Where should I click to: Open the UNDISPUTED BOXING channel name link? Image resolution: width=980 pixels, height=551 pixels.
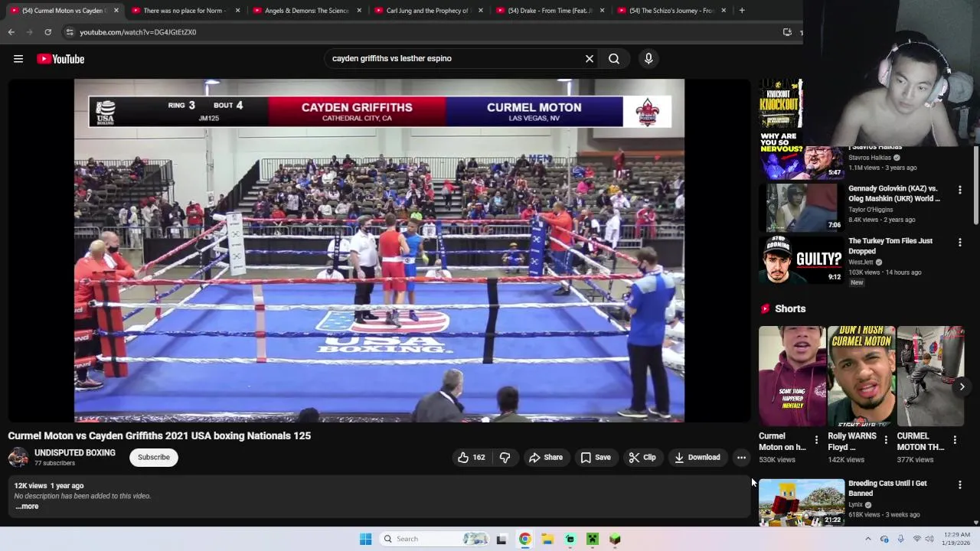point(75,453)
